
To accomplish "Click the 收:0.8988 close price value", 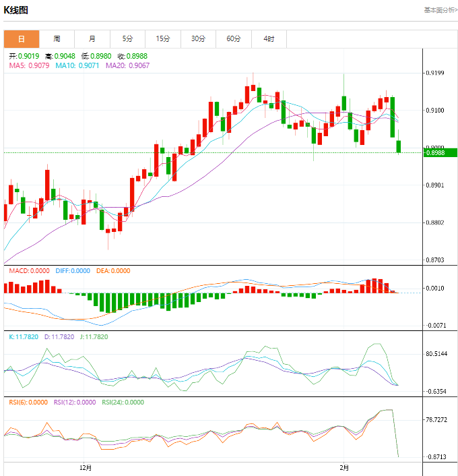I will pyautogui.click(x=132, y=56).
